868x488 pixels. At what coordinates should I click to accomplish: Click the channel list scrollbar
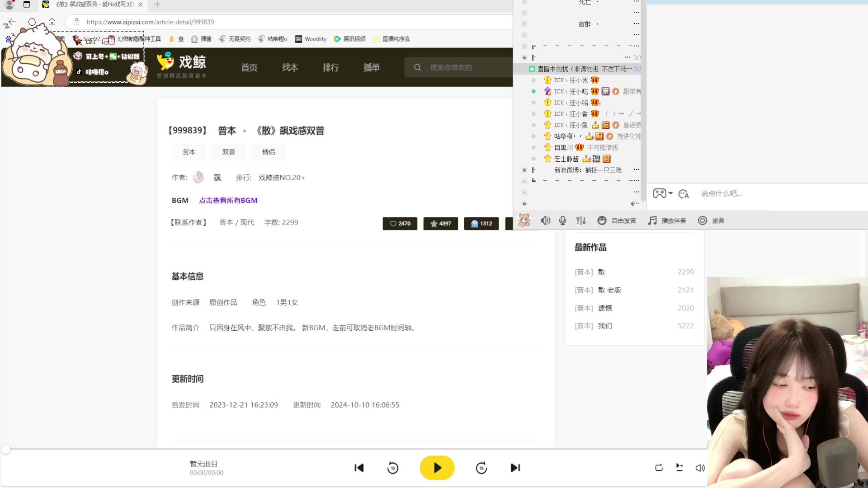coord(644,102)
